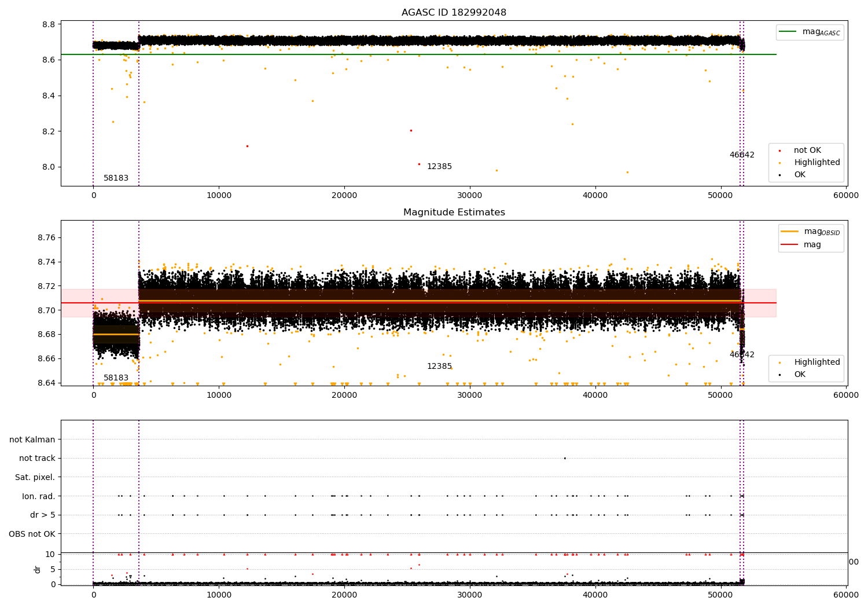Click the lone data point on 'not track' row

tap(565, 458)
